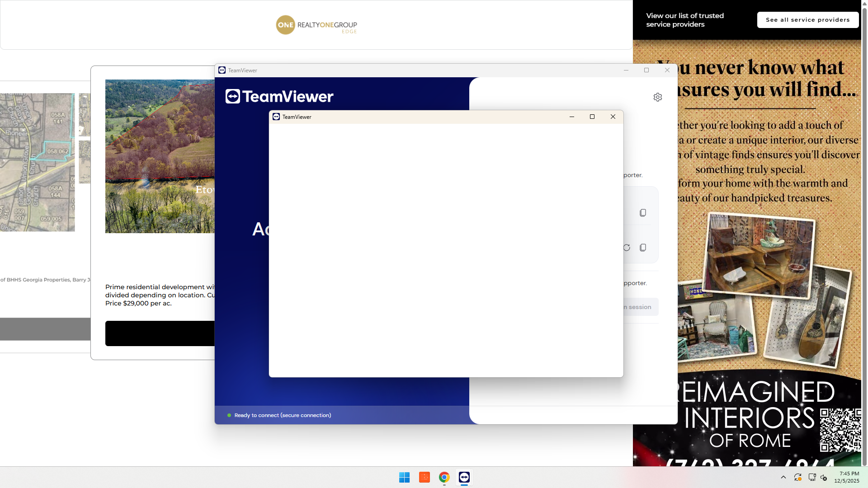The width and height of the screenshot is (868, 488).
Task: Open Chrome from the taskbar
Action: [x=443, y=477]
